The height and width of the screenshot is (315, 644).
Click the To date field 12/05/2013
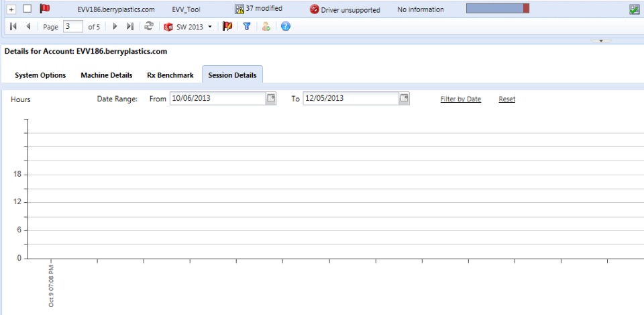(350, 98)
